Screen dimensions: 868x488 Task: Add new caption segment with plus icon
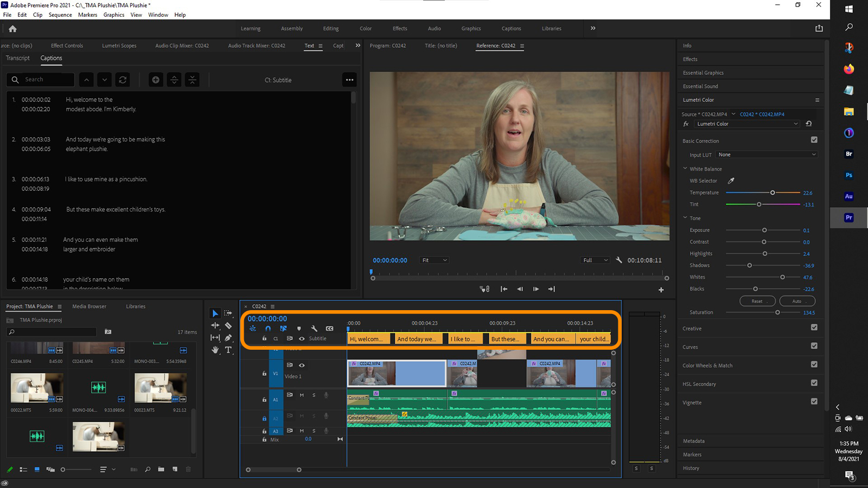tap(156, 80)
